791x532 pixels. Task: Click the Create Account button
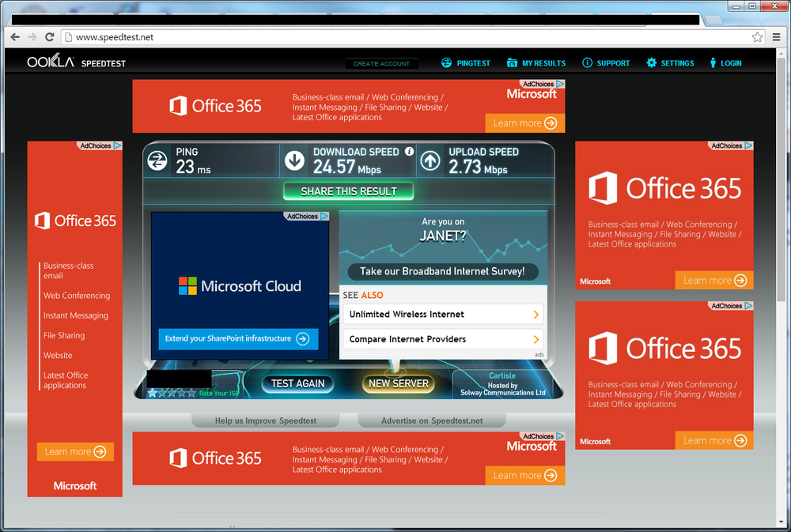tap(381, 63)
